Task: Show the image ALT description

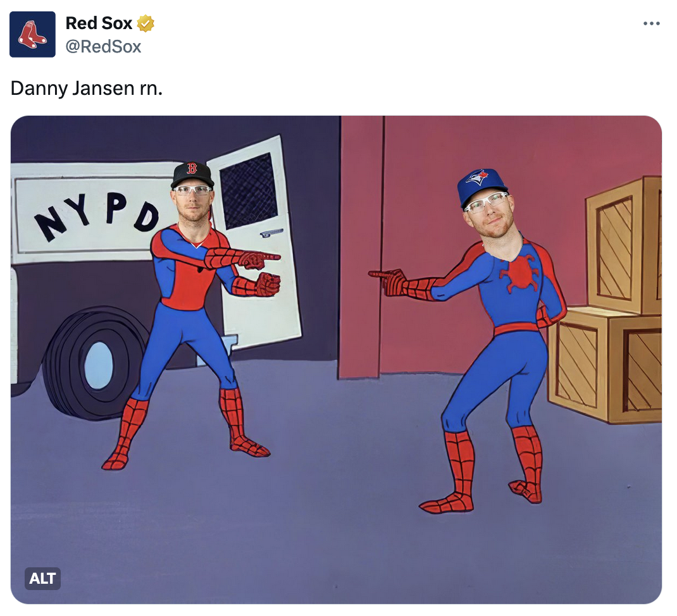Action: pos(42,577)
